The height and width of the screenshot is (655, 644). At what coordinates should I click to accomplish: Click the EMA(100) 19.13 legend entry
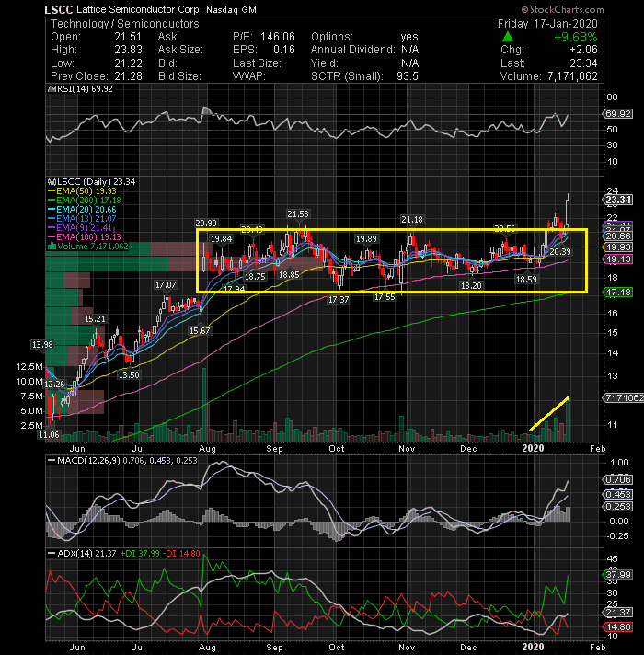pyautogui.click(x=85, y=236)
